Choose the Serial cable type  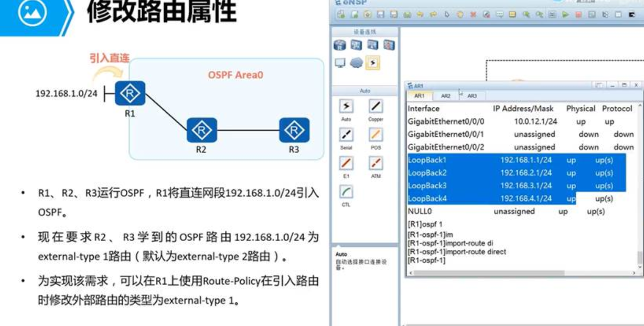pyautogui.click(x=346, y=135)
